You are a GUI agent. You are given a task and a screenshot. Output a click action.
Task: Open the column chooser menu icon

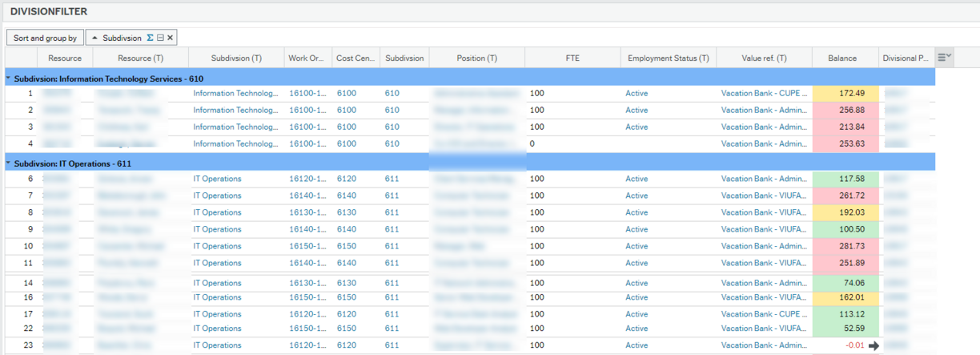point(945,58)
